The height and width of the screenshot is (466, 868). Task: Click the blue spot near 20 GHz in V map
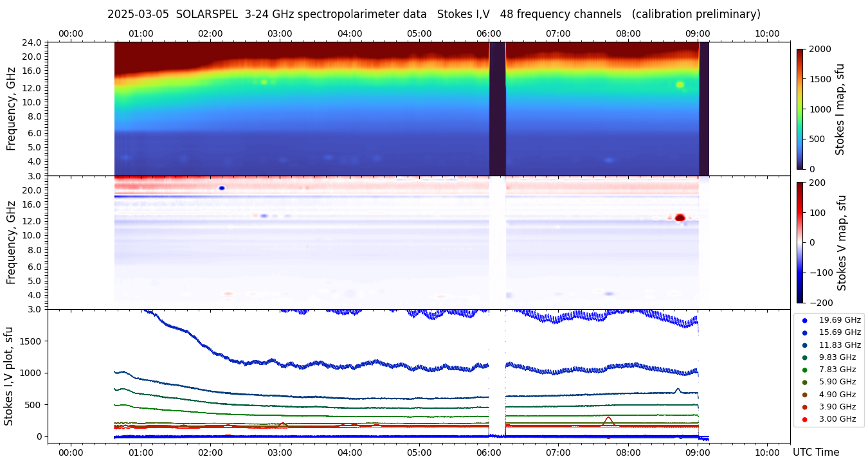(x=222, y=188)
